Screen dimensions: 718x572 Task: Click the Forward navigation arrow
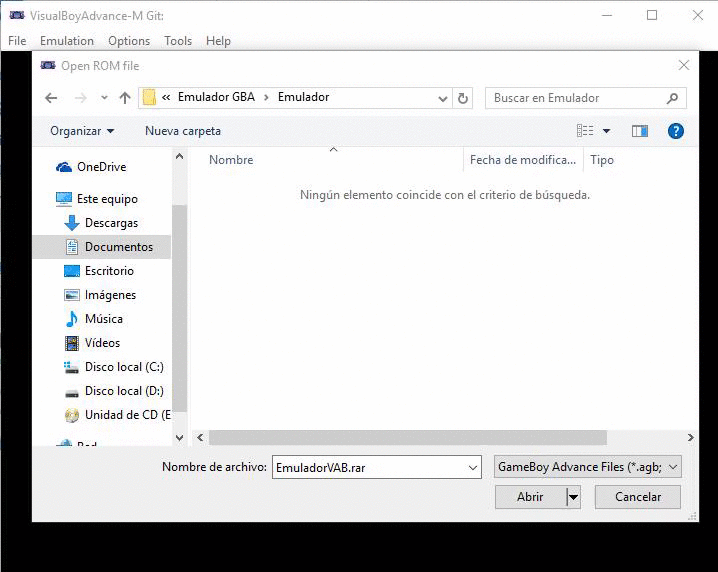click(x=81, y=98)
